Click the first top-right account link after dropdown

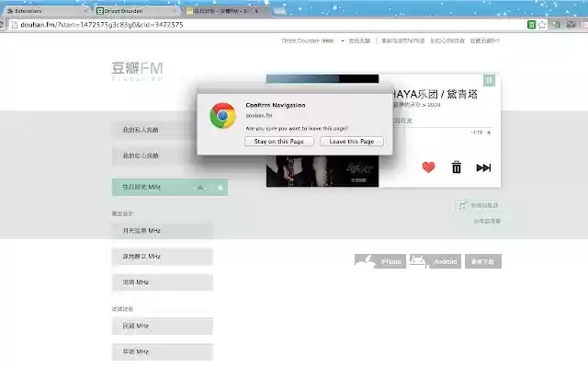[x=359, y=40]
